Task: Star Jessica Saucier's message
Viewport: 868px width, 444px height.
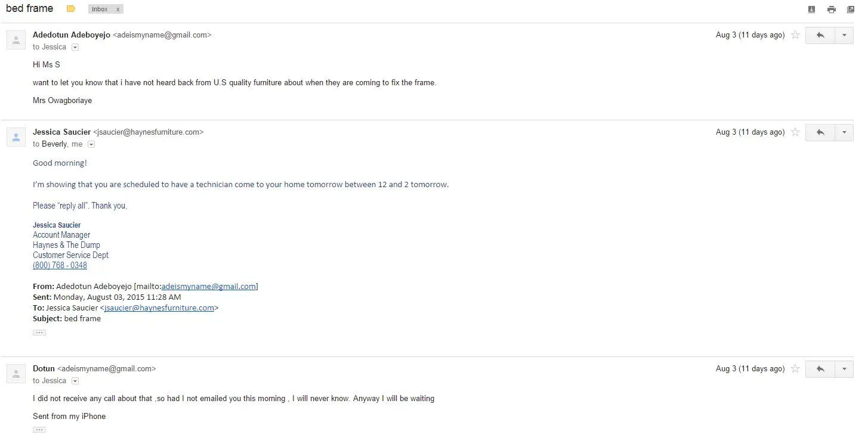Action: [x=795, y=132]
